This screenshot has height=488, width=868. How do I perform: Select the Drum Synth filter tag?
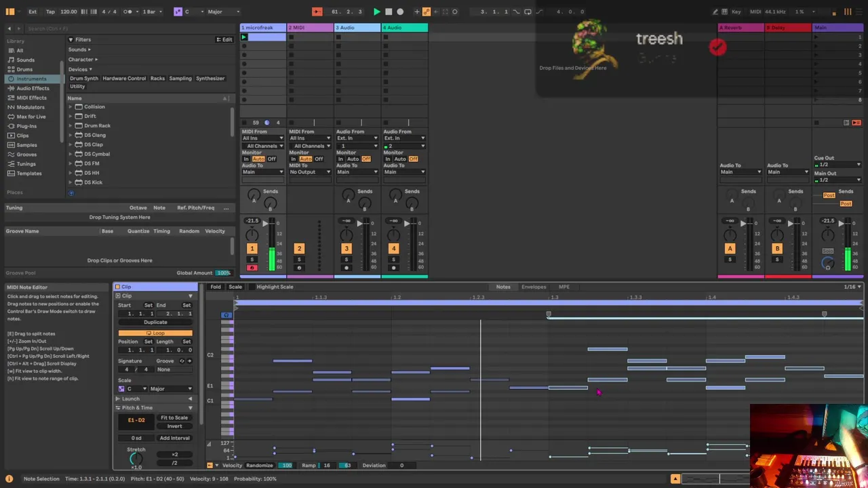pyautogui.click(x=84, y=79)
